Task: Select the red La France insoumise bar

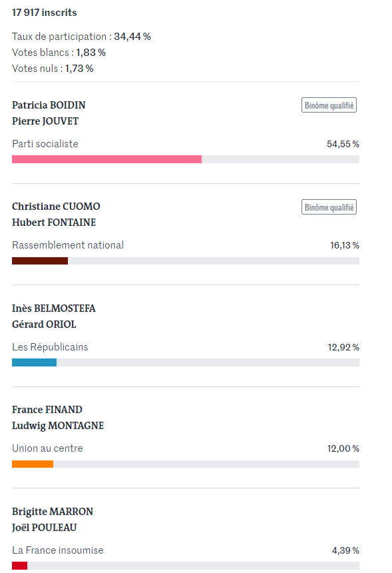Action: pyautogui.click(x=20, y=565)
